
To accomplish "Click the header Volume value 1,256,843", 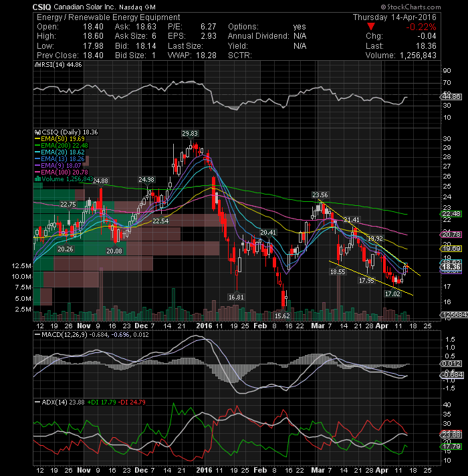I will tap(418, 55).
